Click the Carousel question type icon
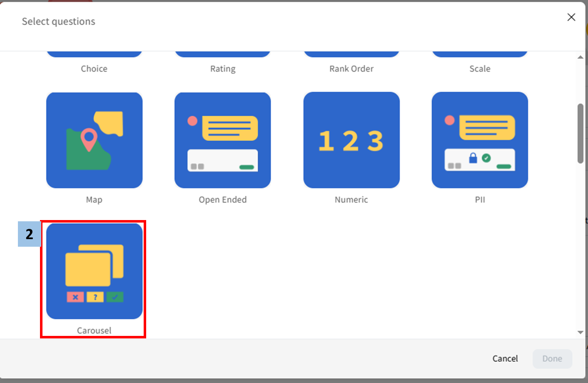This screenshot has height=383, width=588. [x=94, y=271]
